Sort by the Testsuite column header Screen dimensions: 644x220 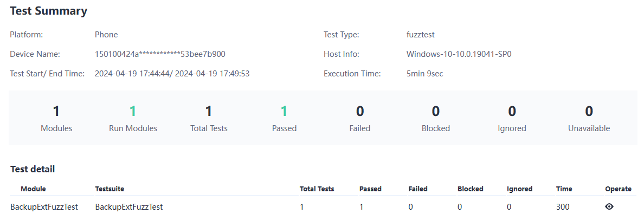(x=110, y=189)
